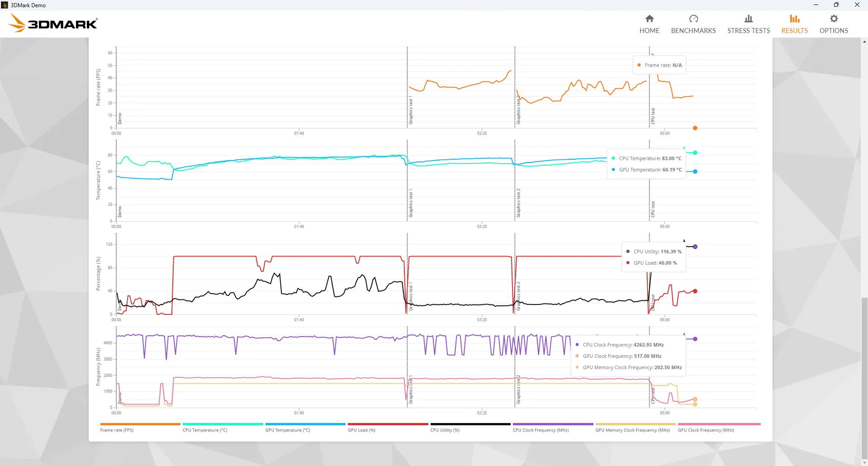Screen dimensions: 868x466
Task: Click the purple CPU Utility end-point dot
Action: pos(695,247)
